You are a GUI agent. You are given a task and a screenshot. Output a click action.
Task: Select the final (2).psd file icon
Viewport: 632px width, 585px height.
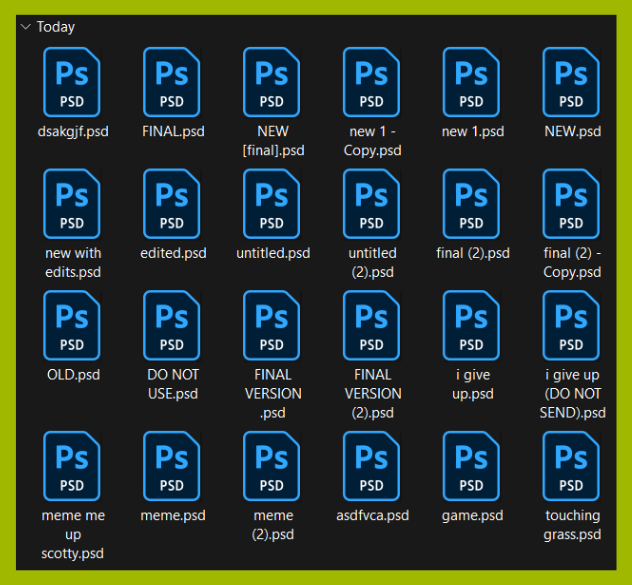click(472, 204)
